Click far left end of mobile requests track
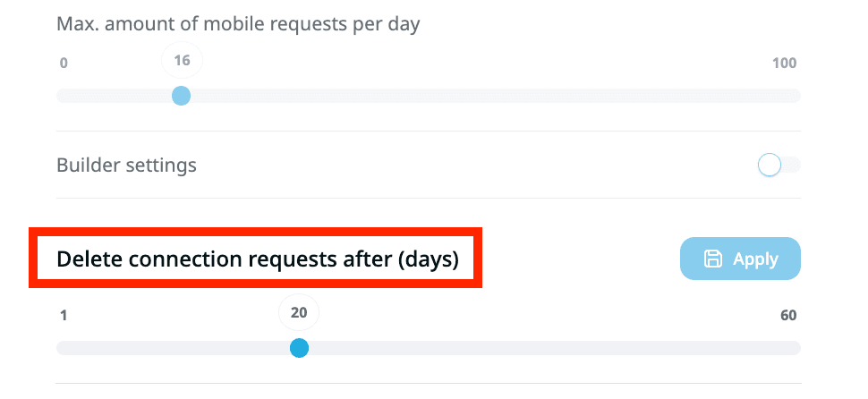The height and width of the screenshot is (399, 868). pyautogui.click(x=62, y=96)
